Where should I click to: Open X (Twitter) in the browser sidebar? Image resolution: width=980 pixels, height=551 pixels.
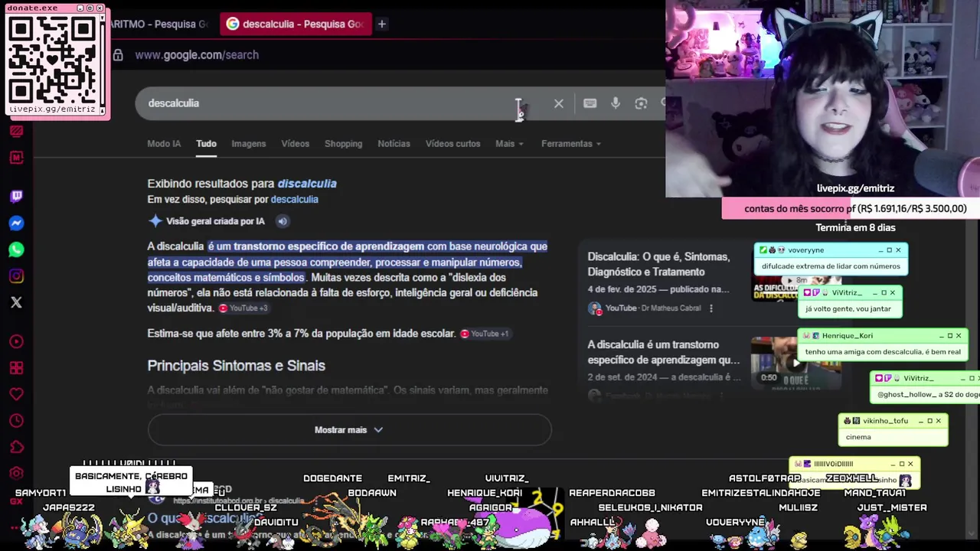16,302
